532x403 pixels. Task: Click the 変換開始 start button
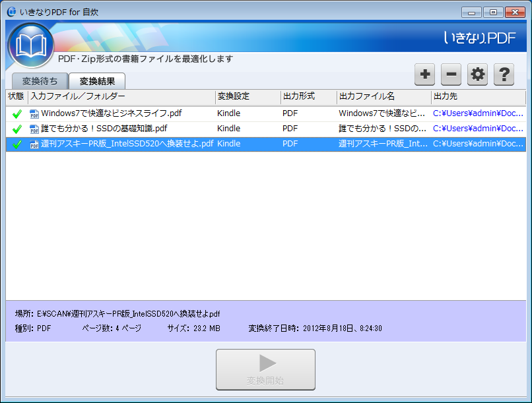pos(265,369)
